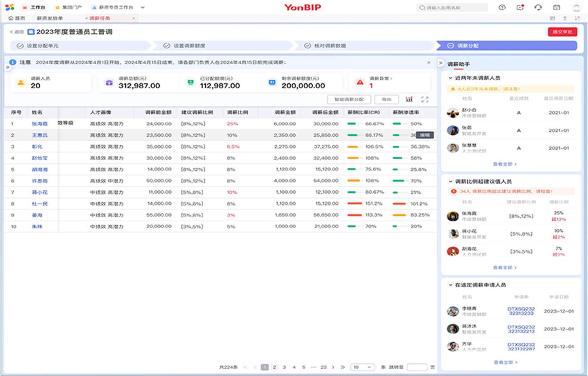588x376 pixels.
Task: Click the help question mark icon
Action: 502,7
